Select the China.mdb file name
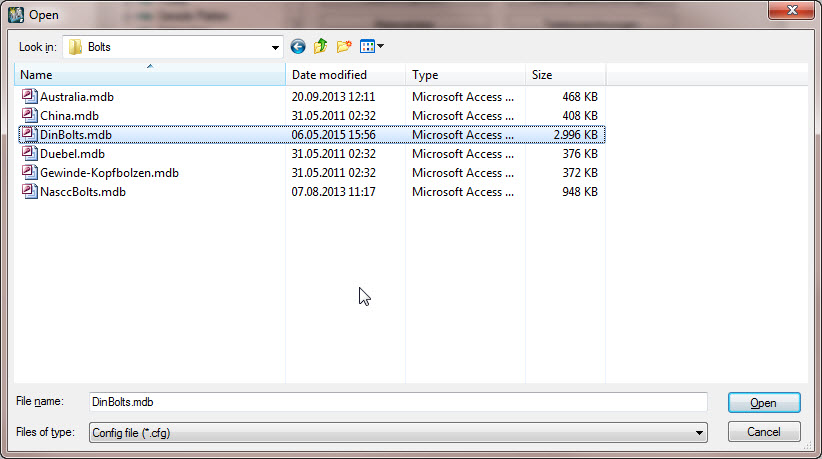This screenshot has width=822, height=459. pyautogui.click(x=69, y=116)
